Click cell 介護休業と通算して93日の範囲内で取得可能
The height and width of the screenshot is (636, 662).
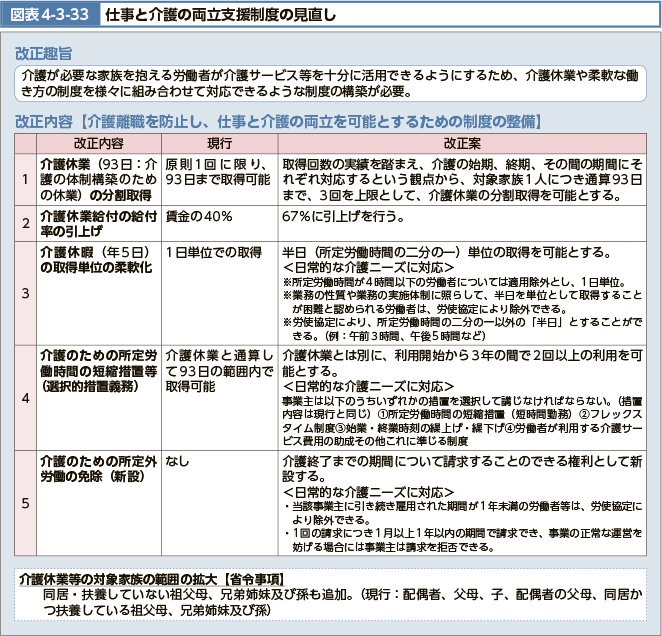pyautogui.click(x=218, y=370)
